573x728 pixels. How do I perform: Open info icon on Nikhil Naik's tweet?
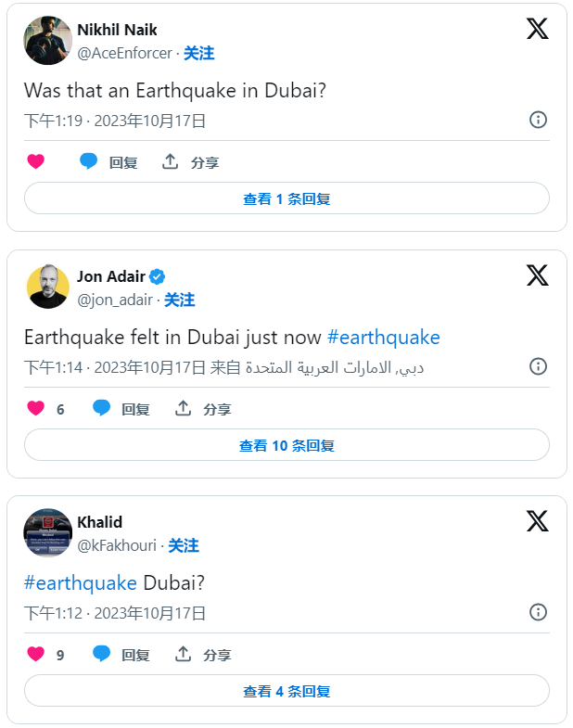coord(538,120)
